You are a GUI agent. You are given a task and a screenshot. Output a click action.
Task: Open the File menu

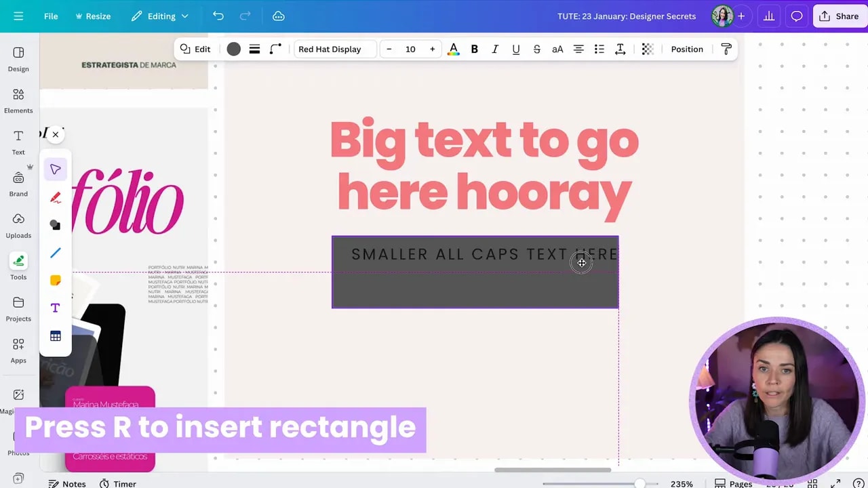pos(51,16)
